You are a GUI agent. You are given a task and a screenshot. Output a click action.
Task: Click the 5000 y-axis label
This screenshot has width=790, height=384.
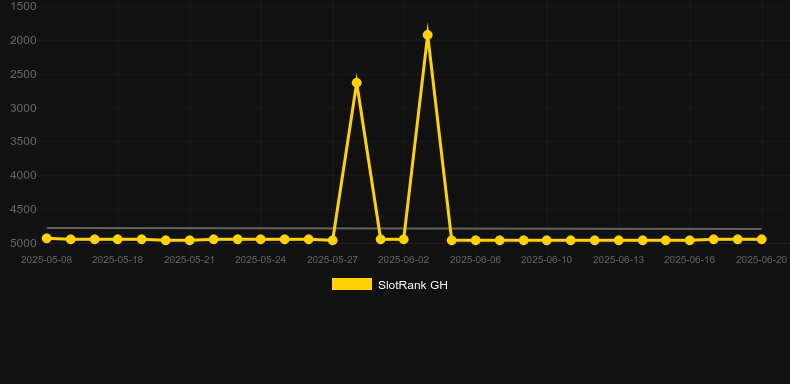(23, 243)
